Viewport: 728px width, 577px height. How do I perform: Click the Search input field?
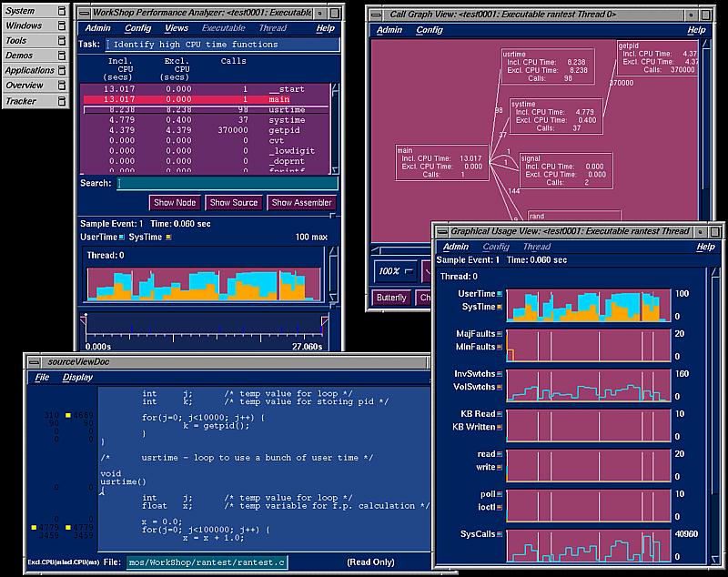click(226, 183)
